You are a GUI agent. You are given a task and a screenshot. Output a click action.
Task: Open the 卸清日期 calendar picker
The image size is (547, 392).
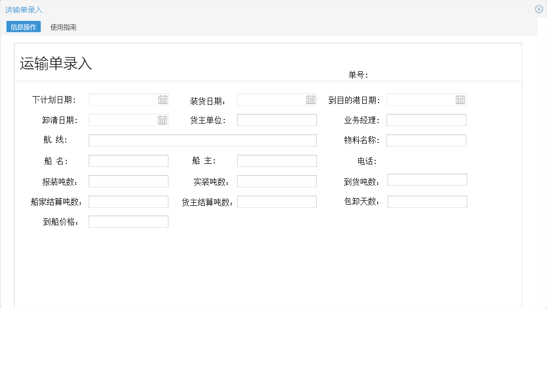(x=163, y=120)
